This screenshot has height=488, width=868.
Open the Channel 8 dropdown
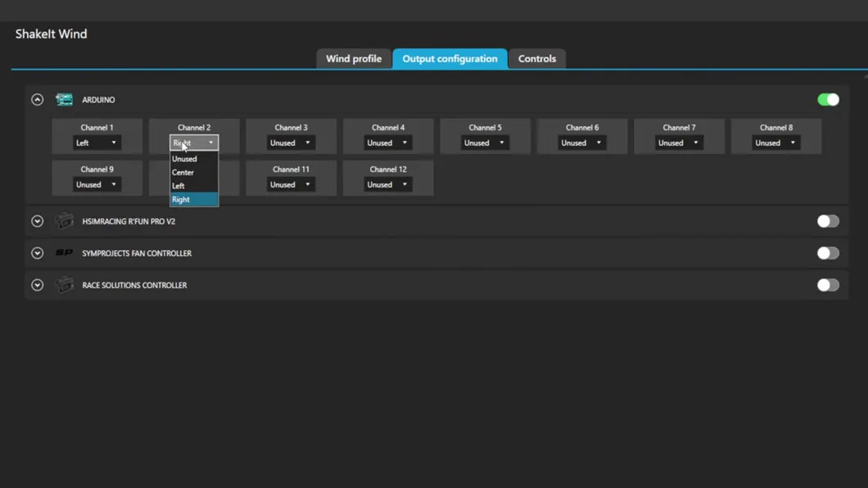click(776, 142)
